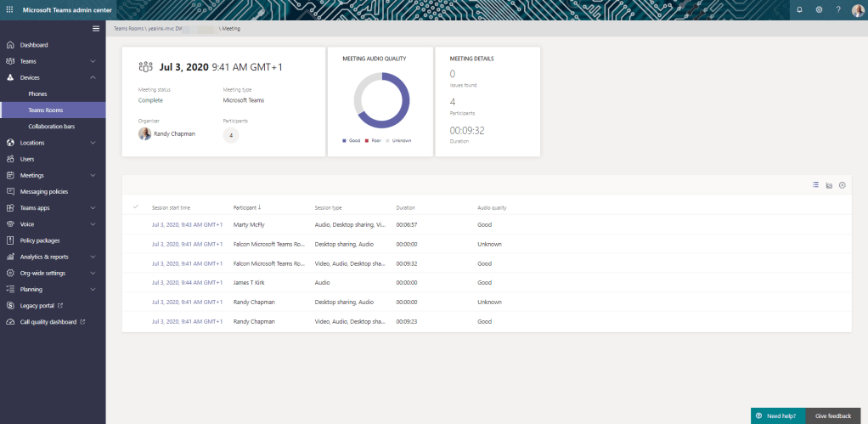Screen dimensions: 868x424
Task: Click the Dashboard home icon
Action: (x=10, y=45)
